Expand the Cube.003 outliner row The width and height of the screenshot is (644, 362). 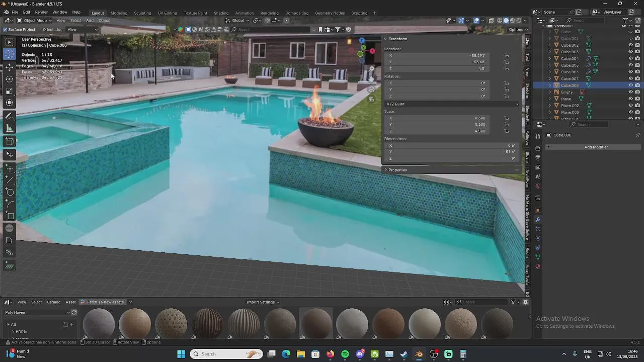click(550, 52)
